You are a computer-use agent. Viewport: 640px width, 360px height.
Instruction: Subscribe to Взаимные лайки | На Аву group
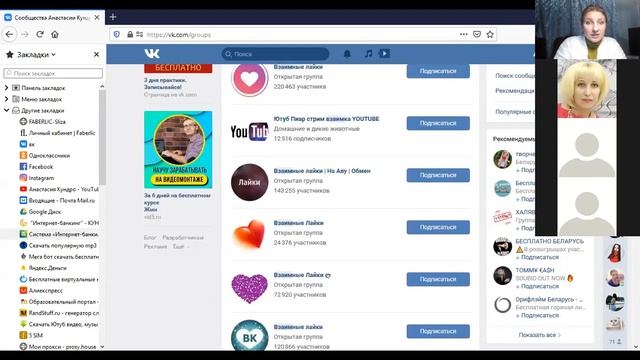[438, 175]
